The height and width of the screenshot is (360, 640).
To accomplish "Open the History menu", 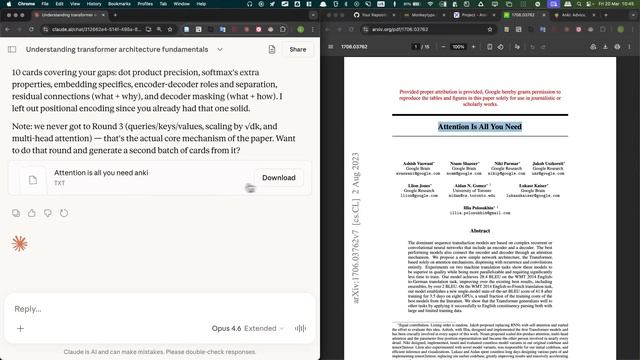I will (x=94, y=4).
